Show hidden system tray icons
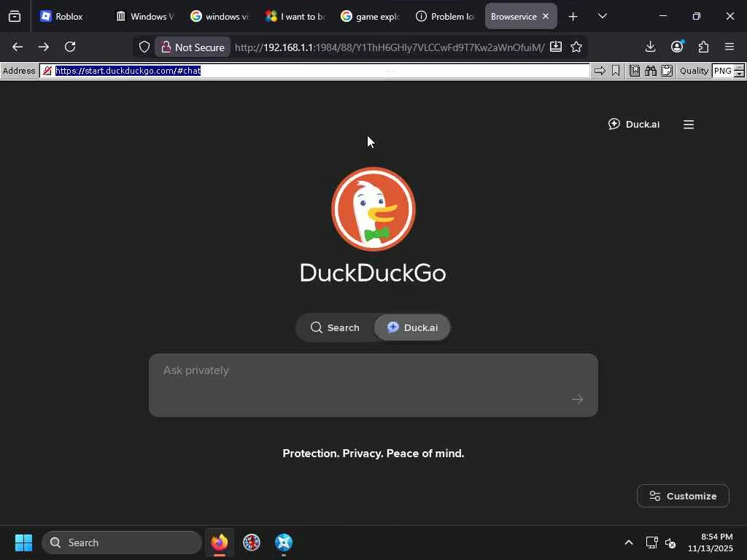Viewport: 747px width, 560px height. (629, 542)
